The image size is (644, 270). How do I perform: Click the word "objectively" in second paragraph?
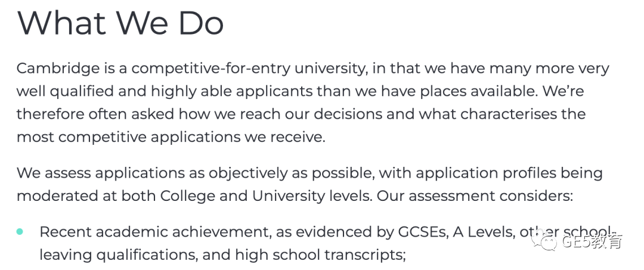click(x=248, y=173)
